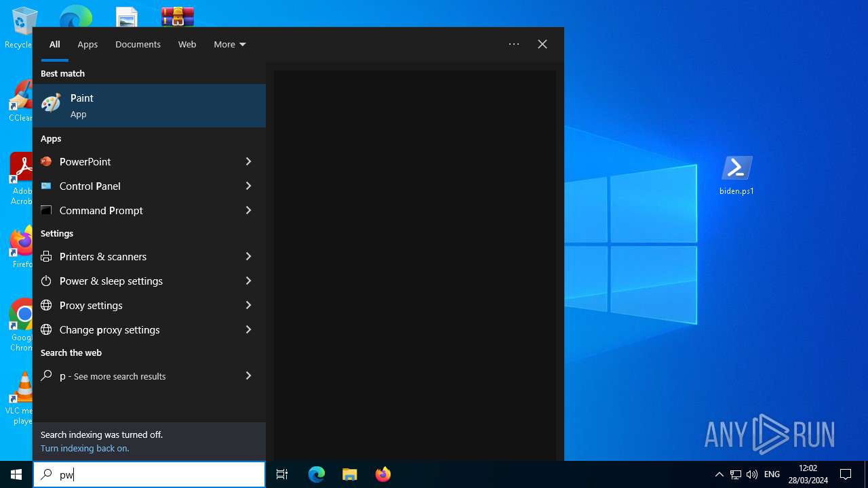Open the ENG language indicator
868x488 pixels.
pos(772,474)
